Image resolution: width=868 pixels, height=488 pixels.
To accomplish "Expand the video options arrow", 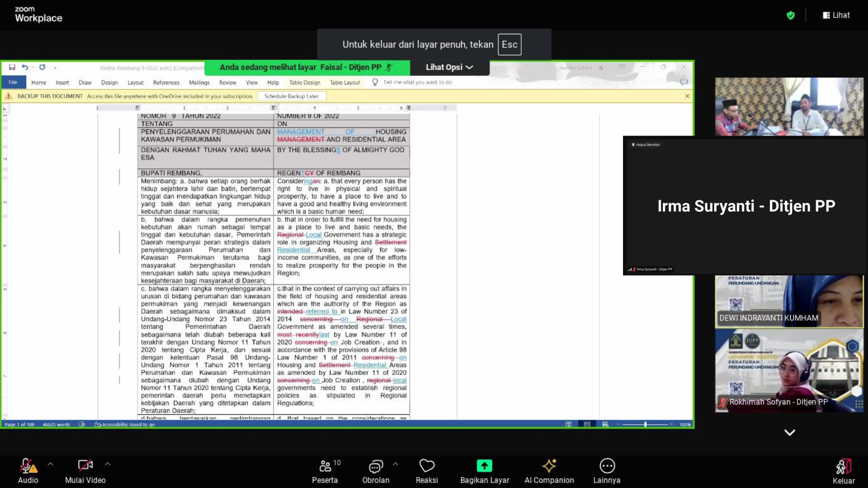I will 108,464.
